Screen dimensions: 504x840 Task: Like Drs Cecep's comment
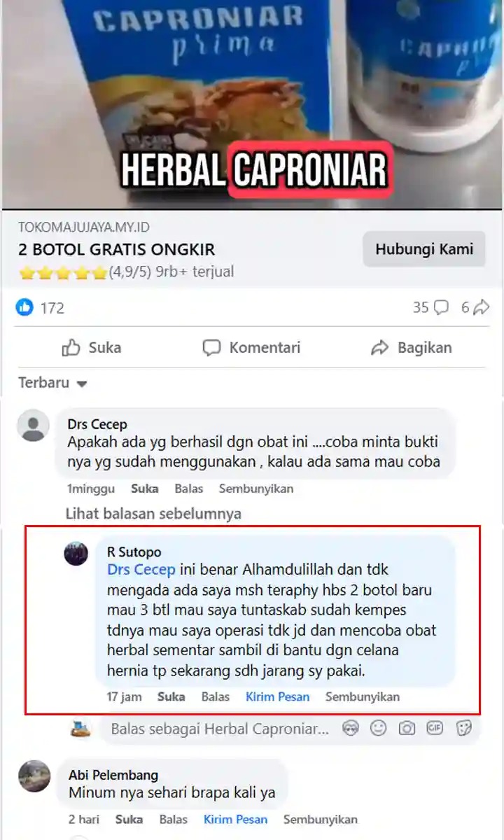(x=145, y=489)
